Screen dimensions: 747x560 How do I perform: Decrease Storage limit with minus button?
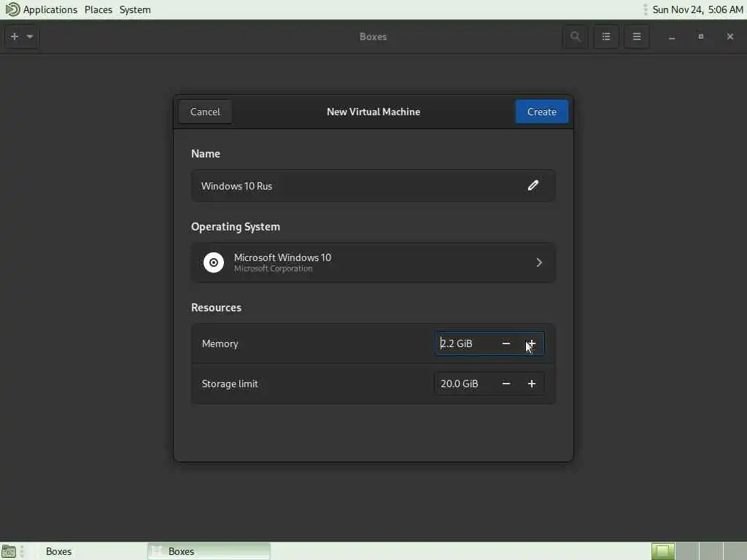tap(506, 384)
